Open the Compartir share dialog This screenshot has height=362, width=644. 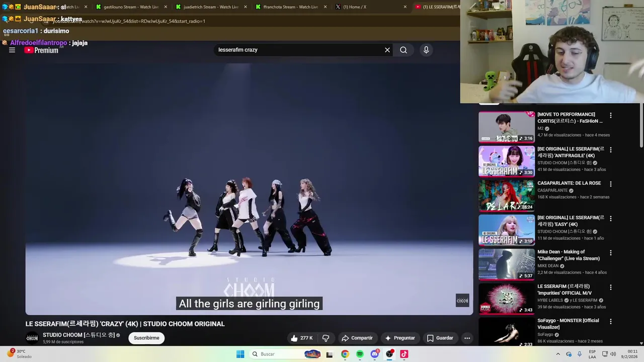click(x=357, y=338)
